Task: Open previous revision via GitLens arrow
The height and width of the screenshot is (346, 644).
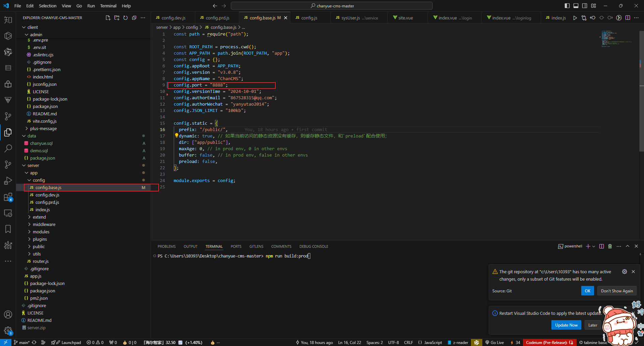Action: click(593, 18)
